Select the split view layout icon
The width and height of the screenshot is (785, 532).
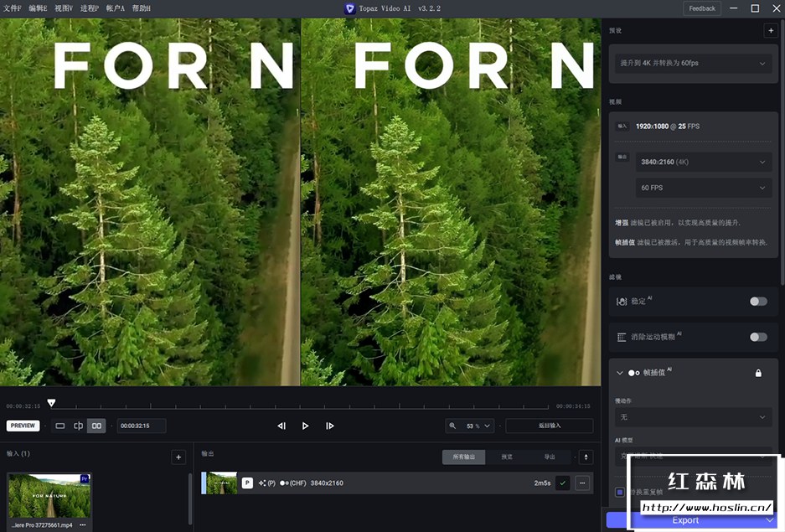tap(78, 426)
